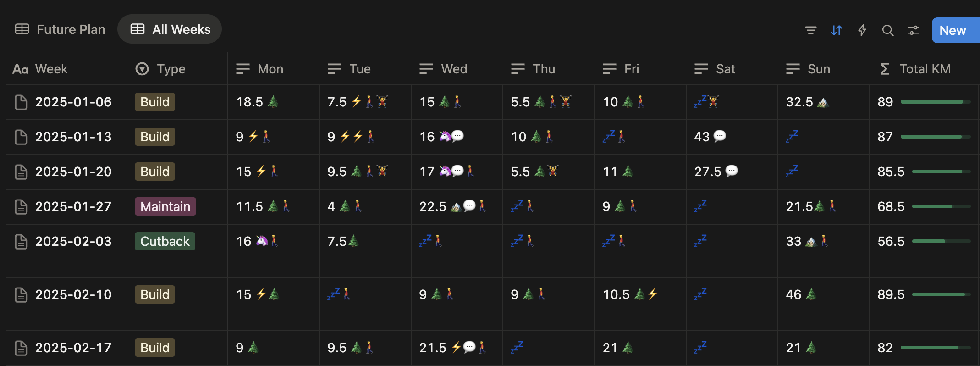Open the lightning bolt automations icon
The width and height of the screenshot is (980, 366).
tap(862, 30)
